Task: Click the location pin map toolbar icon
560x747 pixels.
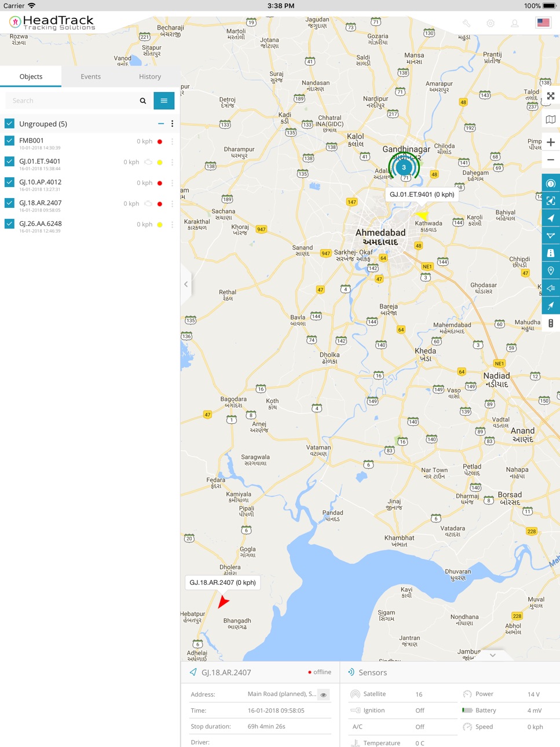Action: (x=551, y=270)
